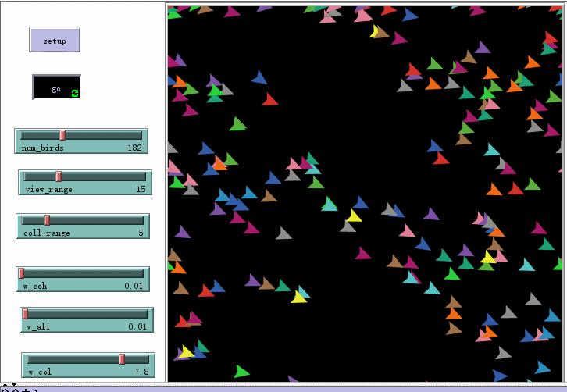The width and height of the screenshot is (567, 392).
Task: Click the w_col slider handle
Action: (122, 359)
